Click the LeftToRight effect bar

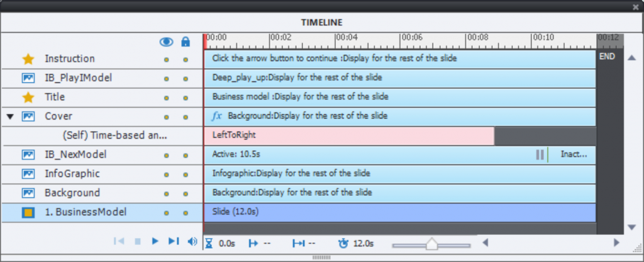(349, 135)
